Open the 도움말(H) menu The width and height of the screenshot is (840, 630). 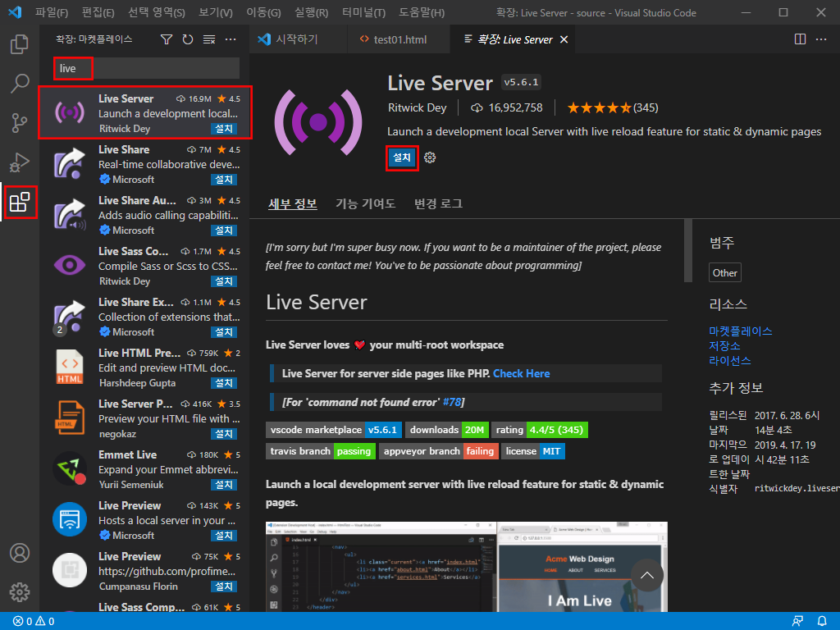[422, 12]
